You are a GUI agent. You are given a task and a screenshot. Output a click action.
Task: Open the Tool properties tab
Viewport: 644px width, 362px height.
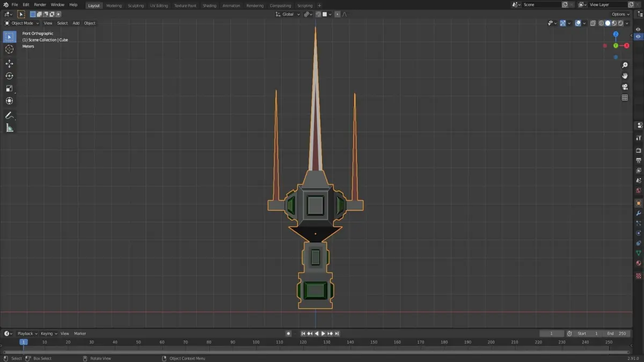(639, 138)
